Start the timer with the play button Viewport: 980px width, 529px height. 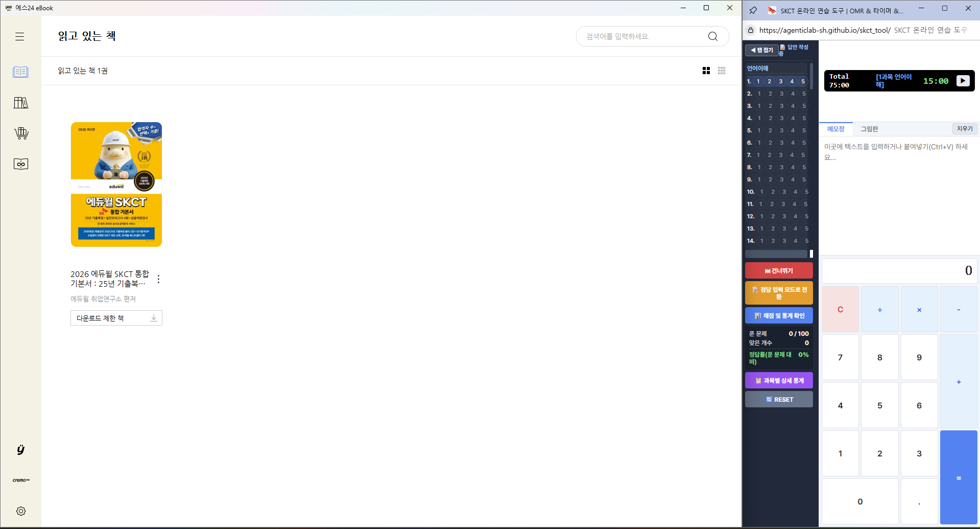pos(963,81)
